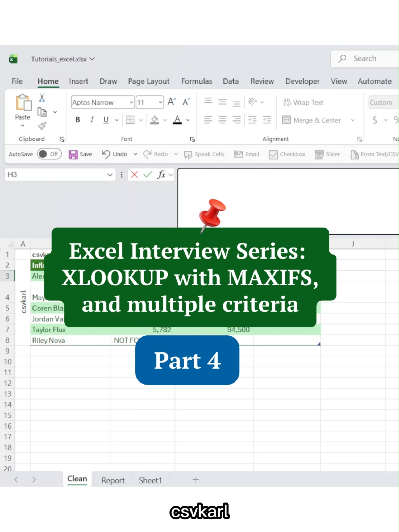Click the Cut scissors icon

[42, 98]
